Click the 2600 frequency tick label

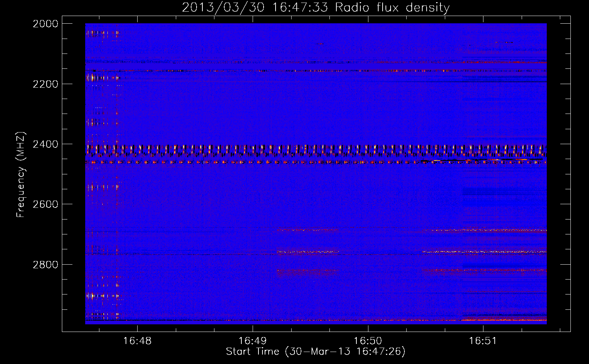(46, 204)
